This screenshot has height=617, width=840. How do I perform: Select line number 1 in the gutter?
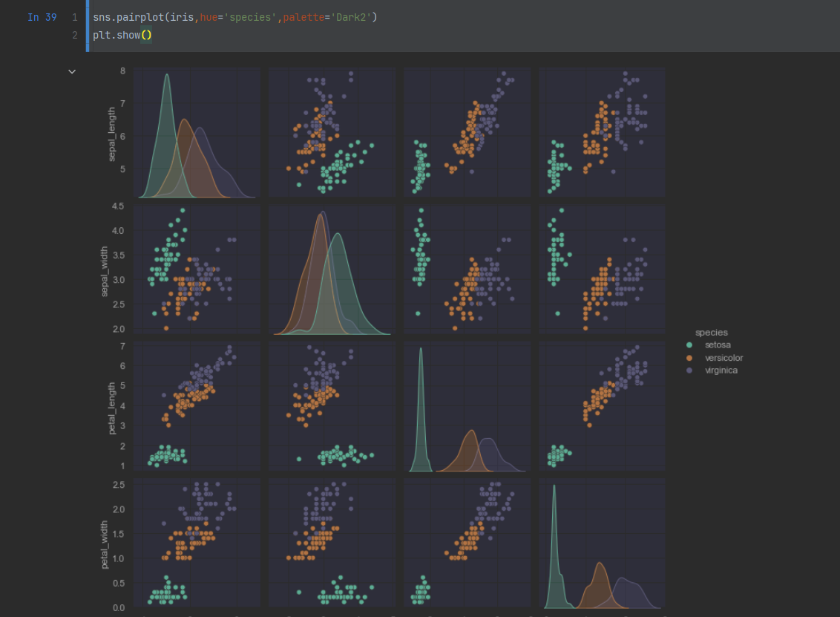(x=74, y=17)
